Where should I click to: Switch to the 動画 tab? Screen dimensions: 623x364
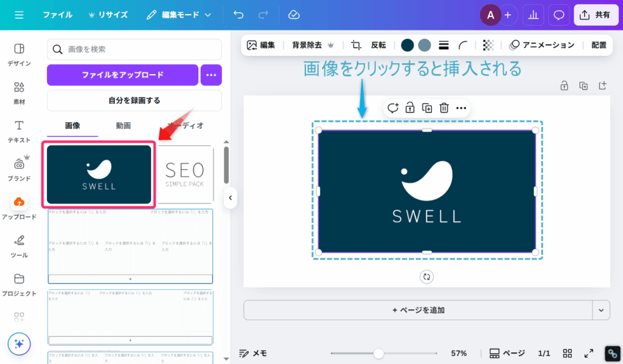point(123,125)
